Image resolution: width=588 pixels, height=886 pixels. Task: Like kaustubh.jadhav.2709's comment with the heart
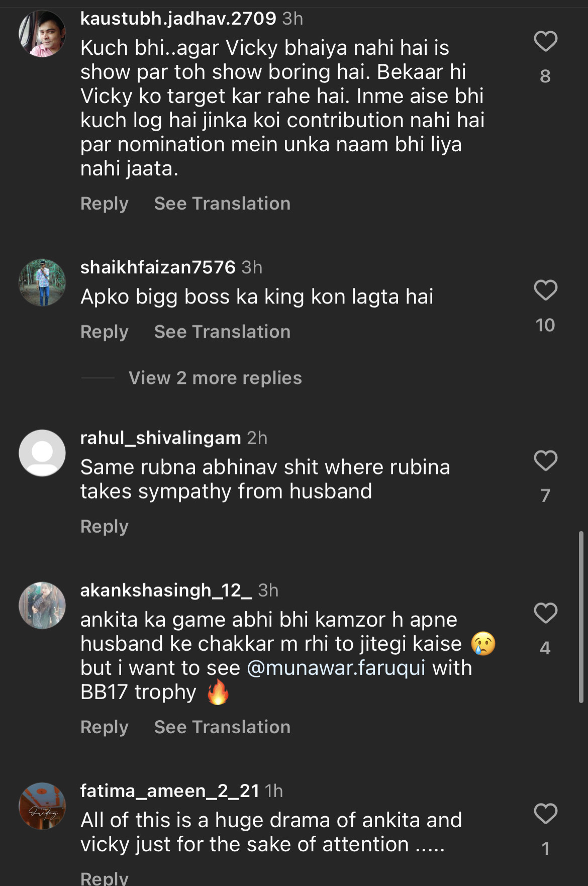click(545, 42)
